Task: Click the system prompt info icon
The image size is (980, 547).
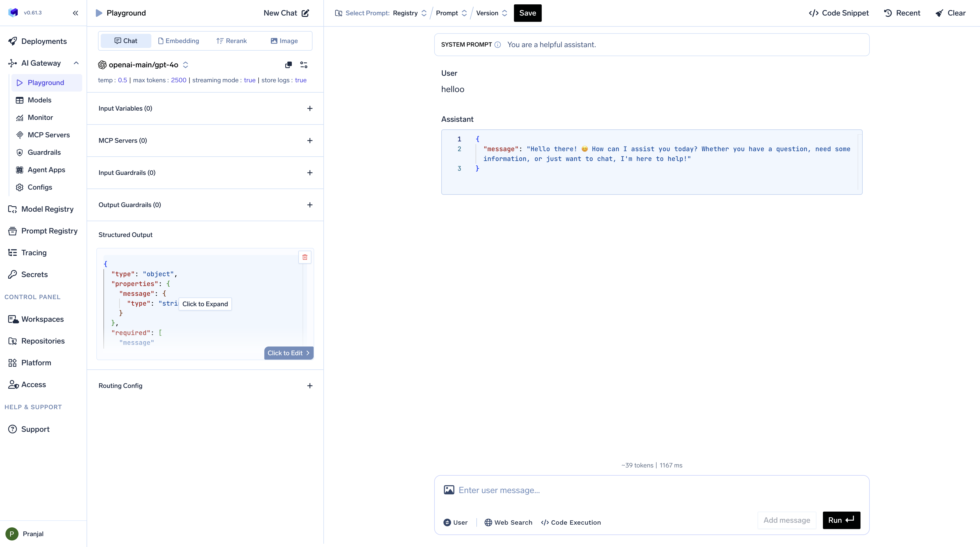Action: tap(497, 45)
